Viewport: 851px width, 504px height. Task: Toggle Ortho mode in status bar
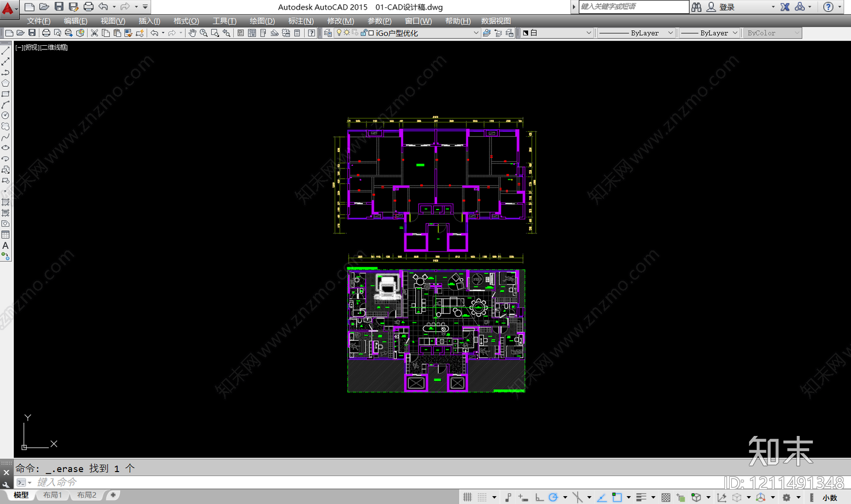539,497
